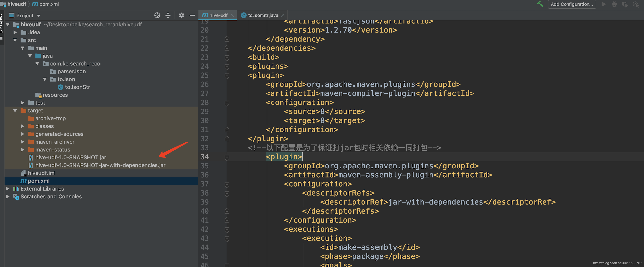Hide the Project panel with minus icon
Image resolution: width=644 pixels, height=267 pixels.
[x=192, y=16]
